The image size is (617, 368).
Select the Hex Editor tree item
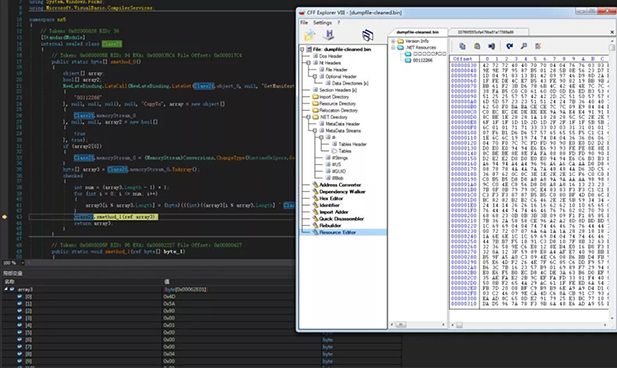click(331, 198)
